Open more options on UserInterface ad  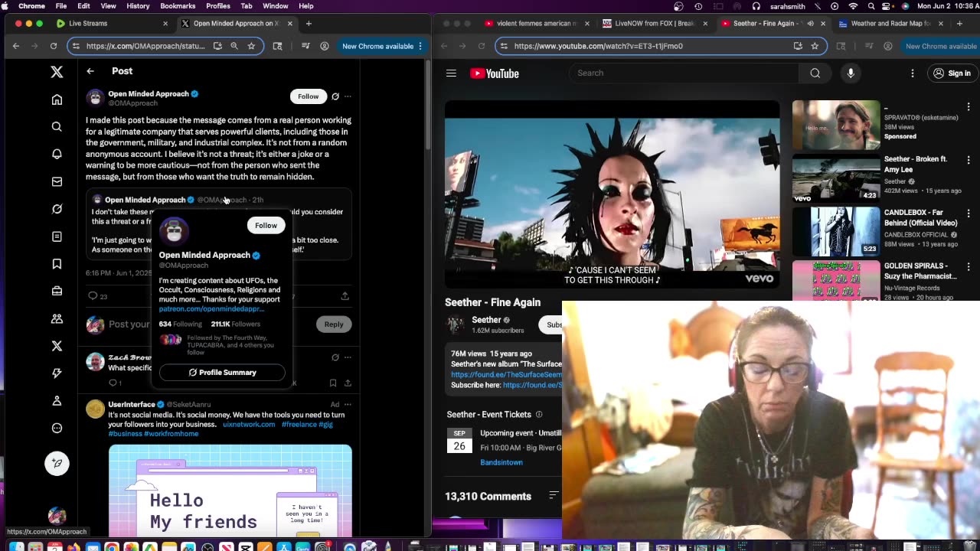[348, 404]
